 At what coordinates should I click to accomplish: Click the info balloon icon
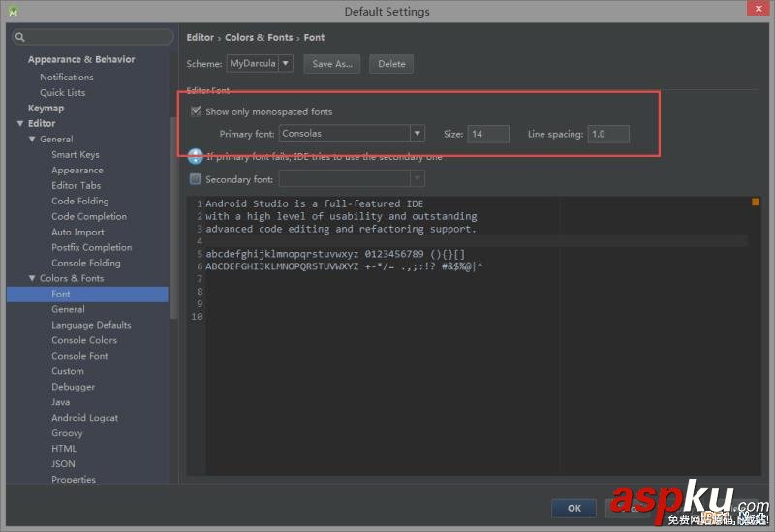pyautogui.click(x=196, y=156)
